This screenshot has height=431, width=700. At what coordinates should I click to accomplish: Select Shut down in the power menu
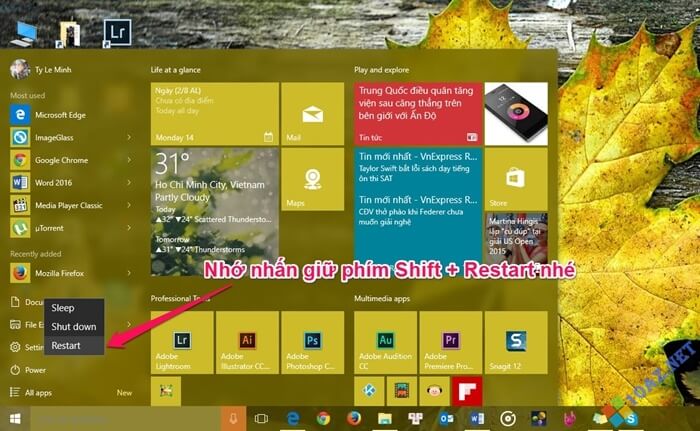[x=74, y=327]
